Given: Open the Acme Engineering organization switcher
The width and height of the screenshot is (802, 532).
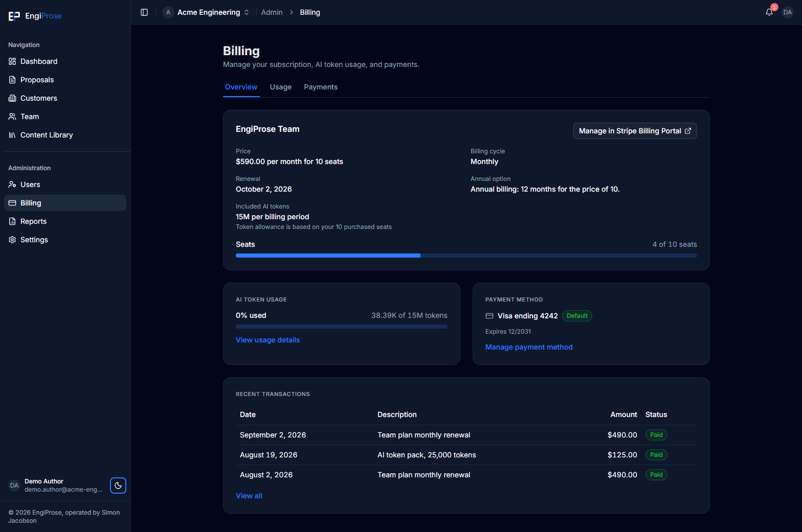Looking at the screenshot, I should 206,12.
